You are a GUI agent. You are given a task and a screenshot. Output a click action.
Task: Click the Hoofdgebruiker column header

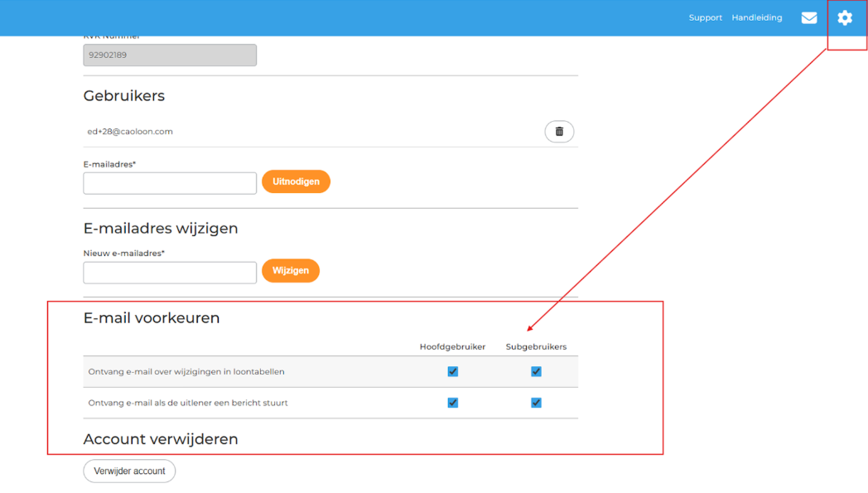452,346
